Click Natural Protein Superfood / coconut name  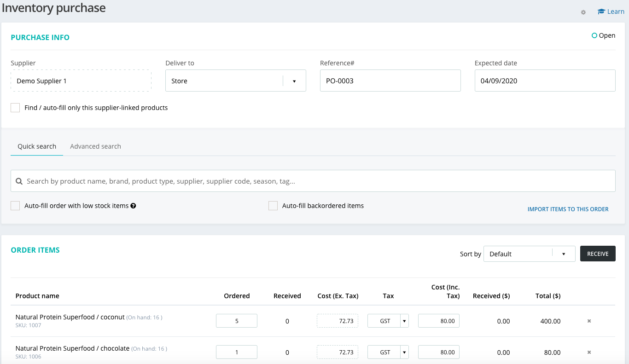[x=70, y=317]
